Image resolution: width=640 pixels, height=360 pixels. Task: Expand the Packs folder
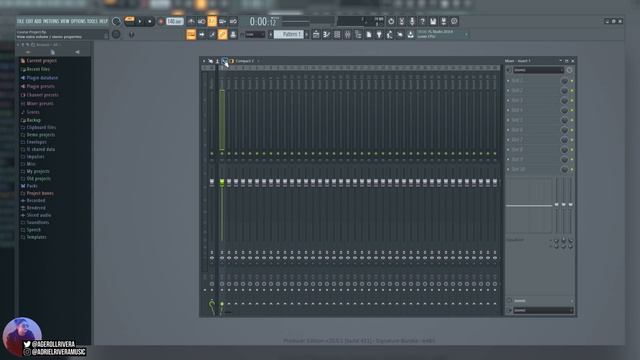29,186
